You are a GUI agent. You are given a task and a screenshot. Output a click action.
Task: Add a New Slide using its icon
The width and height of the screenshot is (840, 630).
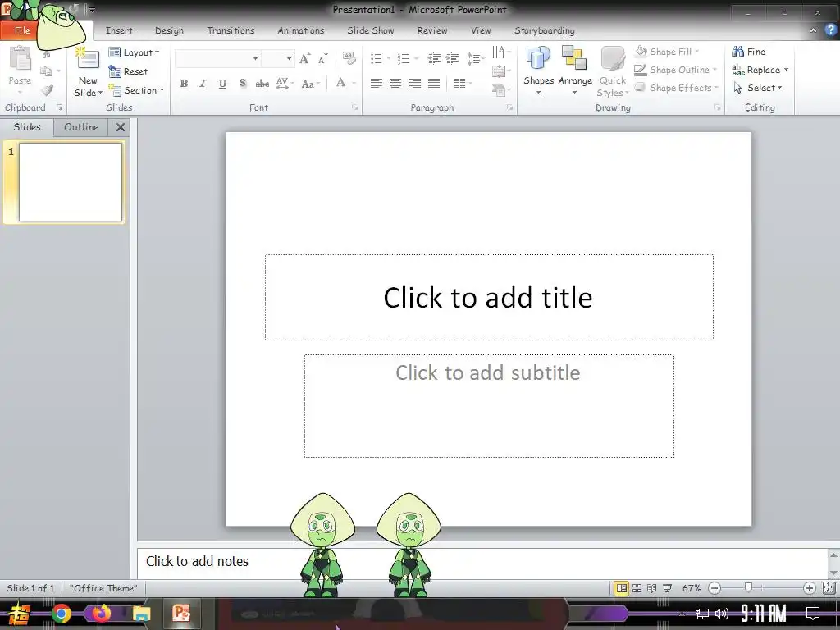pyautogui.click(x=87, y=59)
